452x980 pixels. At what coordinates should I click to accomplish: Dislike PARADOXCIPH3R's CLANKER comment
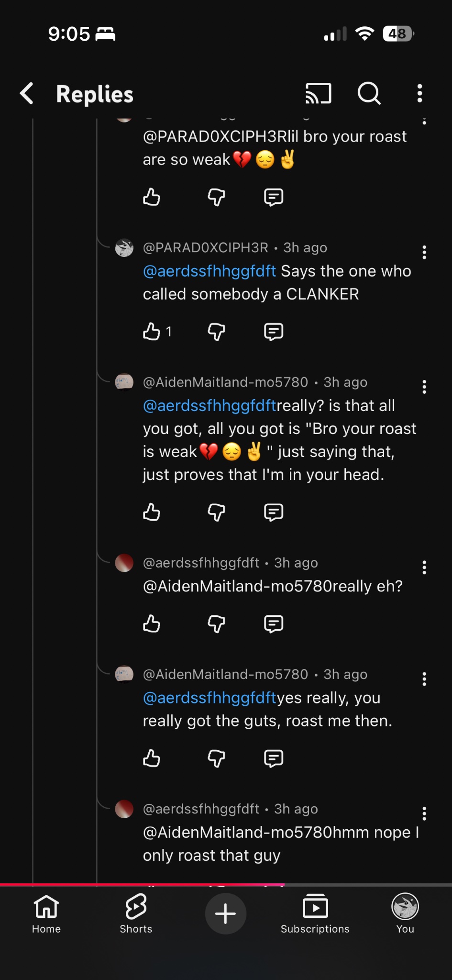216,331
